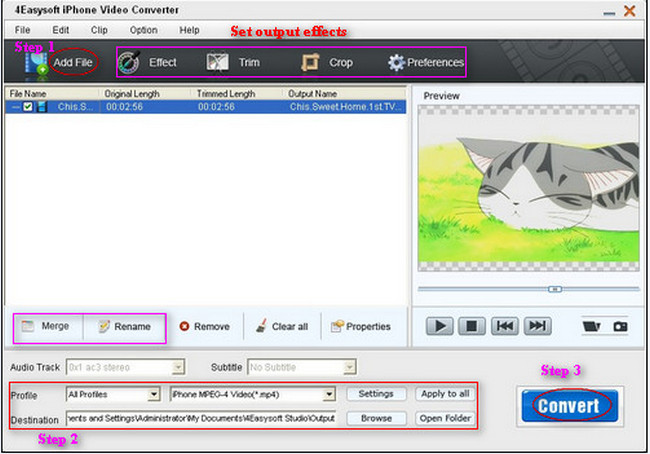Viewport: 650px width, 454px height.
Task: Select the Chis.Sweet.Home.1st.TV output name cell
Action: click(x=345, y=107)
